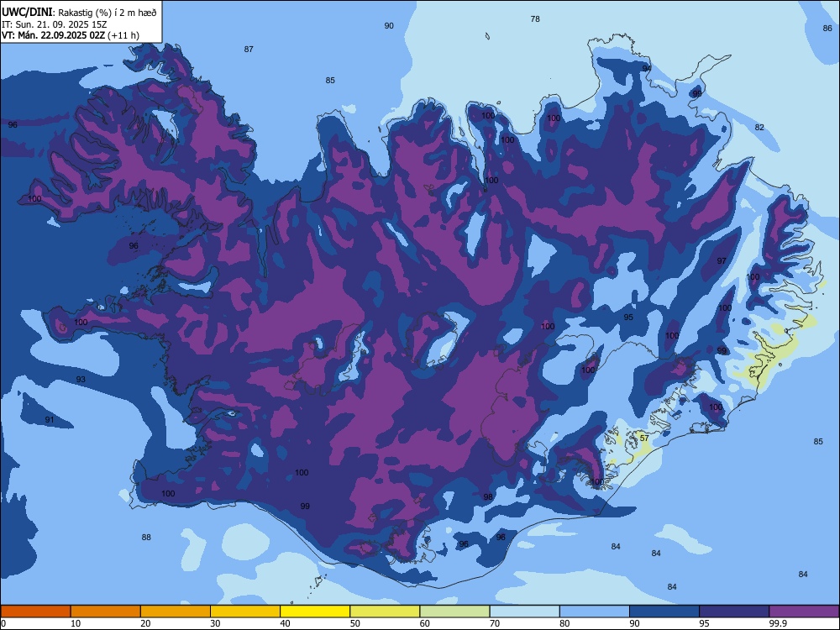Click the 10–20 orange legend swatch
Screen dimensions: 840x630
106,612
